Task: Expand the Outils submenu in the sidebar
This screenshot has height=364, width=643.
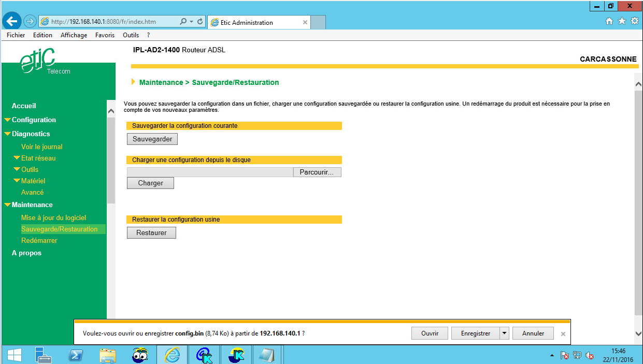Action: tap(30, 169)
